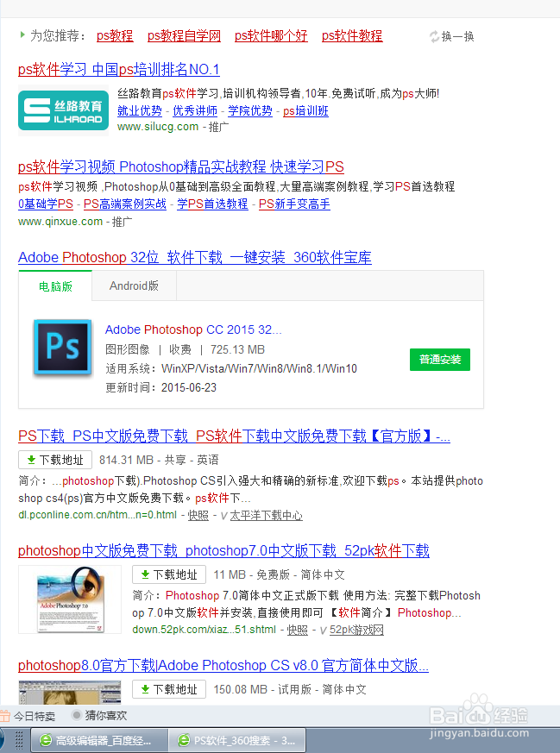Image resolution: width=560 pixels, height=753 pixels.
Task: Open recommended search ps教程
Action: point(115,36)
